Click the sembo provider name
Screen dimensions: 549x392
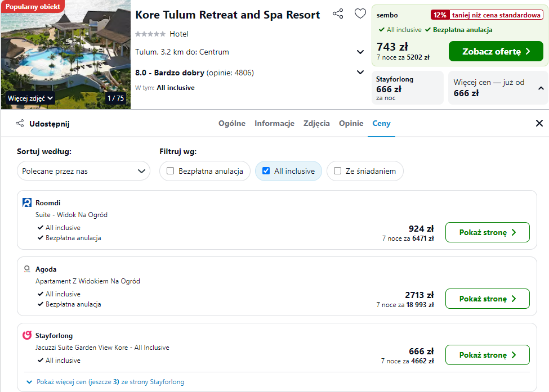[x=387, y=15]
